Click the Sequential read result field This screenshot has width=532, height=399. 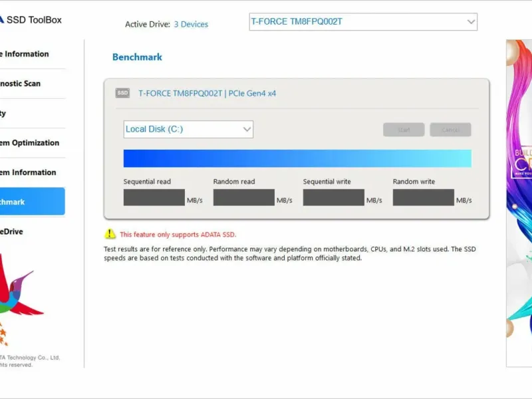154,198
